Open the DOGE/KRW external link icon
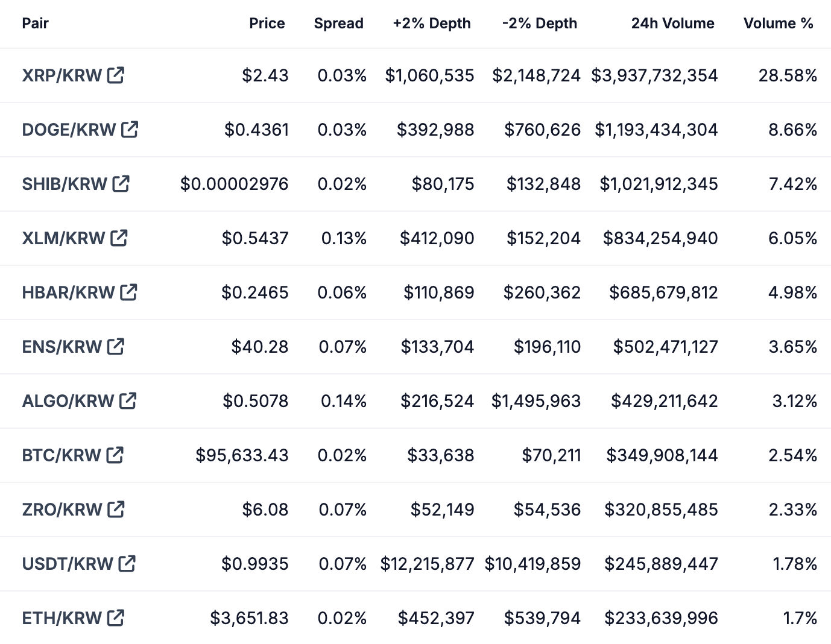Viewport: 831px width, 644px height. pos(129,129)
